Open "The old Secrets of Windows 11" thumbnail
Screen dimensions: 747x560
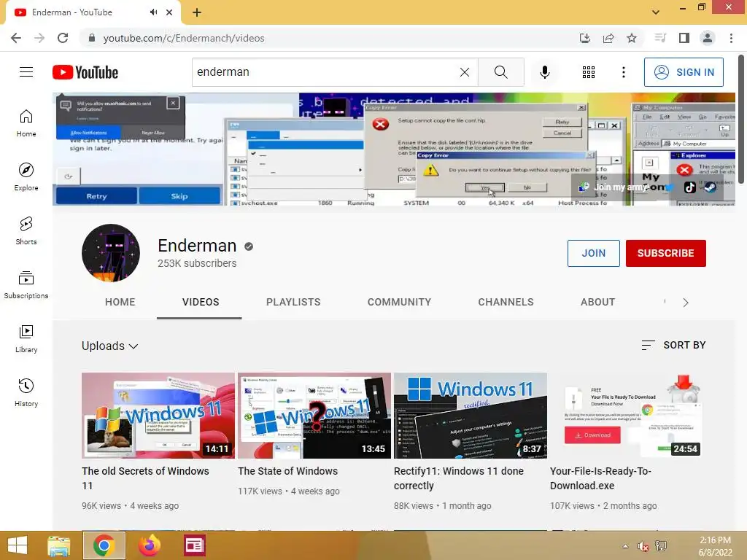click(158, 415)
